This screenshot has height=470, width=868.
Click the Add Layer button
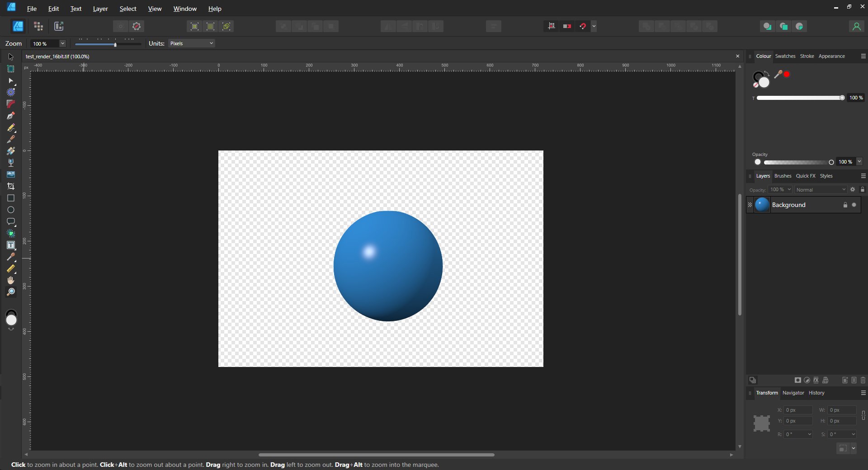(x=844, y=380)
